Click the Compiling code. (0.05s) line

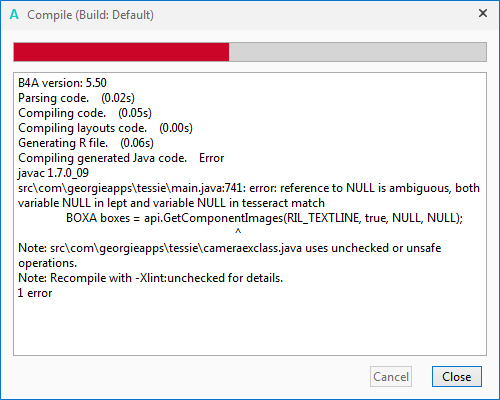point(85,113)
